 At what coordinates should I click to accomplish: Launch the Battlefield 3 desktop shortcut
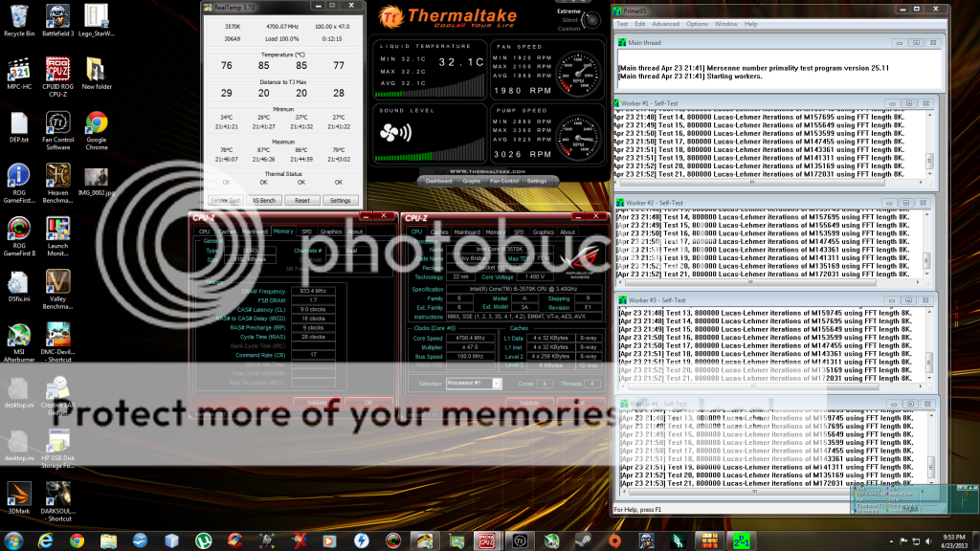point(57,21)
